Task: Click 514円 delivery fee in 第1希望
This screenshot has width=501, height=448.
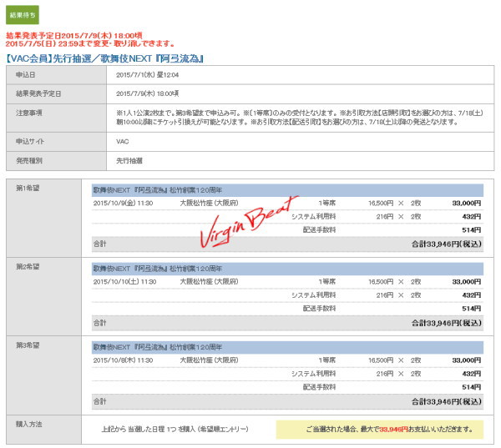Action: 472,230
